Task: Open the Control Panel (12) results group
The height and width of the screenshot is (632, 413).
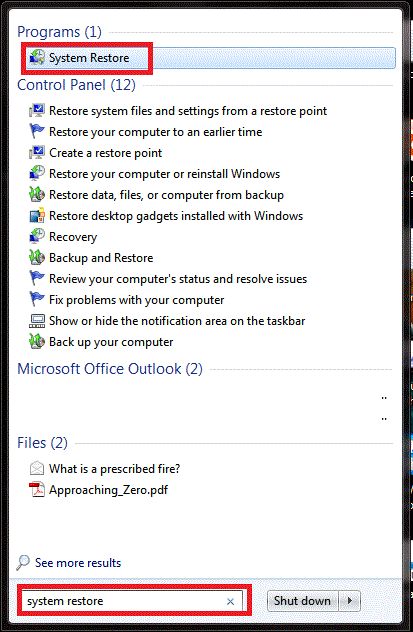Action: (77, 85)
